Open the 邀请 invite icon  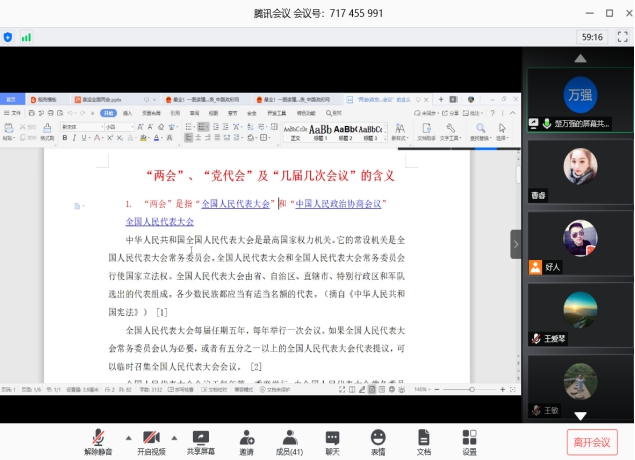click(246, 441)
